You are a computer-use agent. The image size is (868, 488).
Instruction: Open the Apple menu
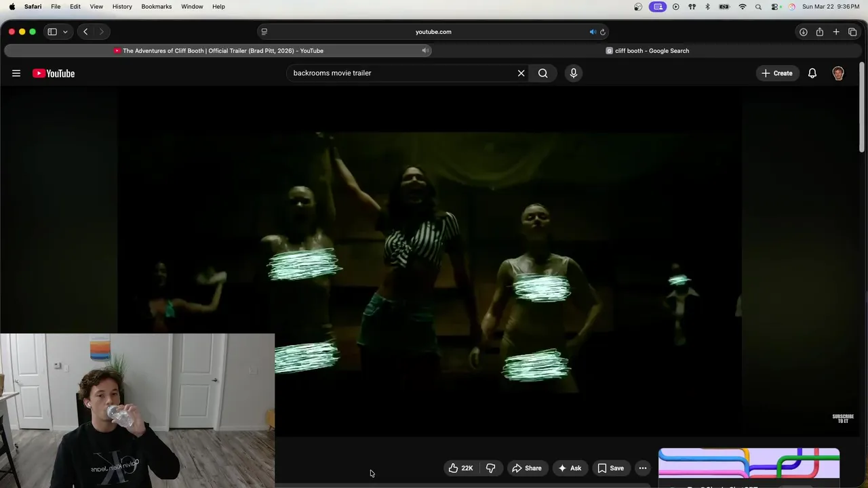[12, 7]
